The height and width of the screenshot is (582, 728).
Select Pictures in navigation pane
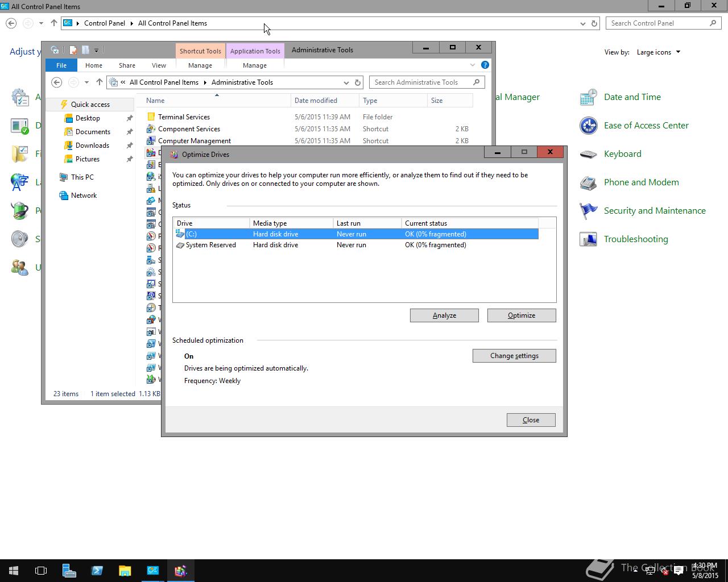point(88,159)
